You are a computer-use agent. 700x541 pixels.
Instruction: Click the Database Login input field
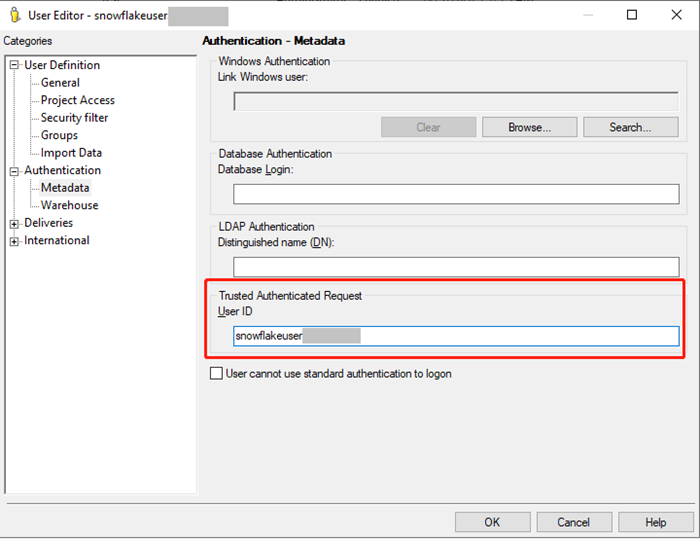455,194
